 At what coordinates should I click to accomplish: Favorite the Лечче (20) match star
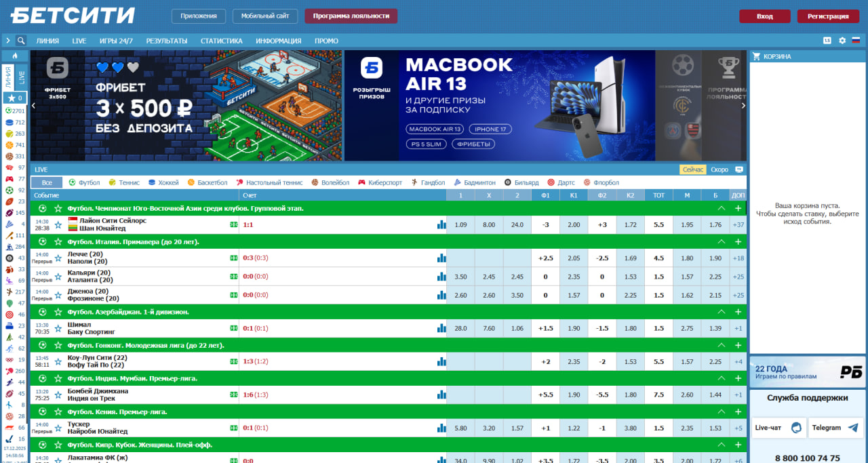click(x=58, y=258)
